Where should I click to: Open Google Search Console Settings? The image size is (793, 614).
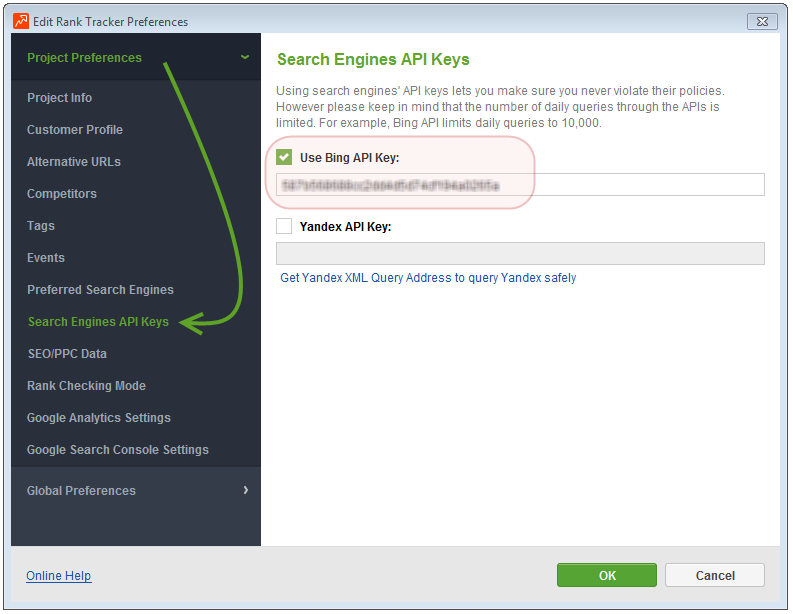pos(118,450)
